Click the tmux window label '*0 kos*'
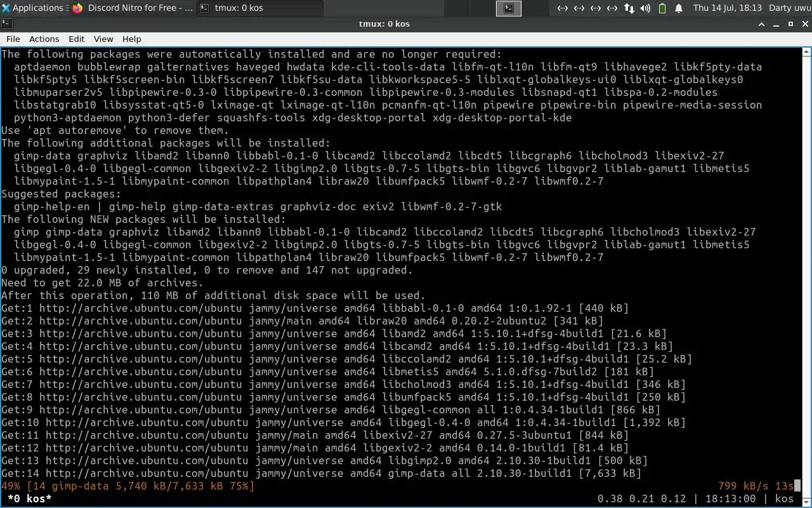This screenshot has height=508, width=812. pos(30,499)
